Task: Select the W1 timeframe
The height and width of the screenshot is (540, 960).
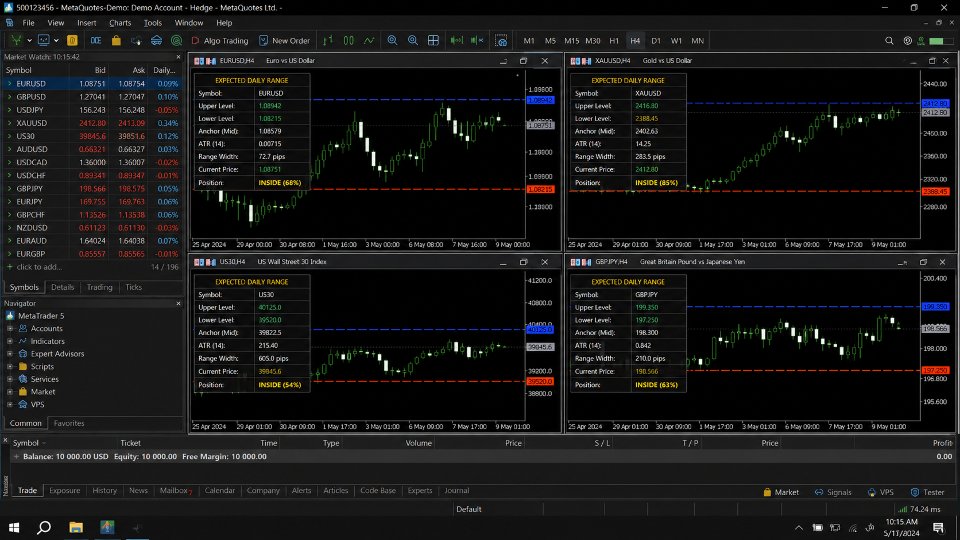Action: [x=677, y=40]
